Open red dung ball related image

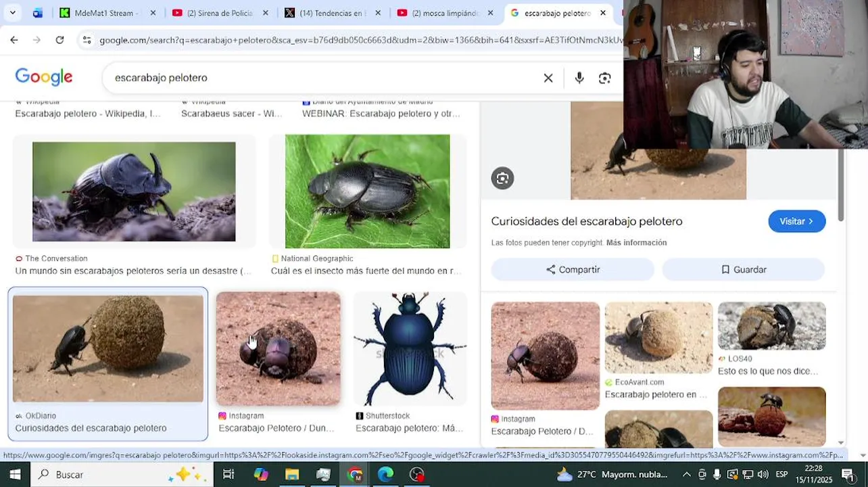(x=771, y=417)
